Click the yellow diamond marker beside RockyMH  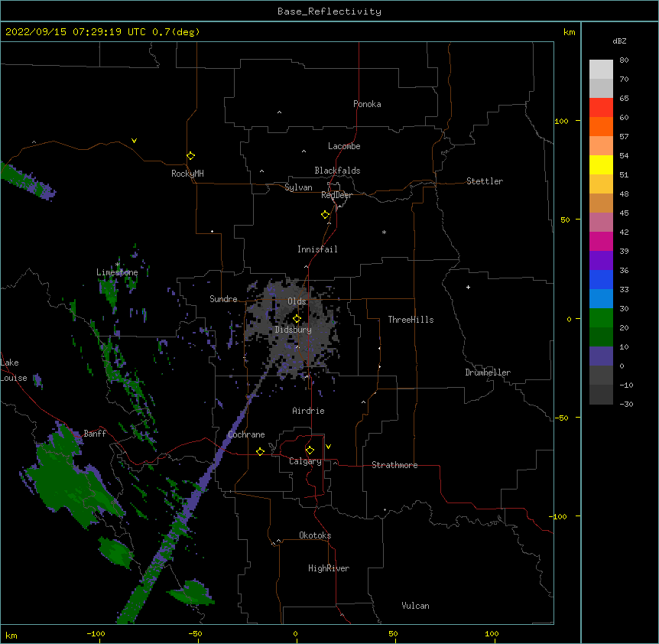pos(191,156)
